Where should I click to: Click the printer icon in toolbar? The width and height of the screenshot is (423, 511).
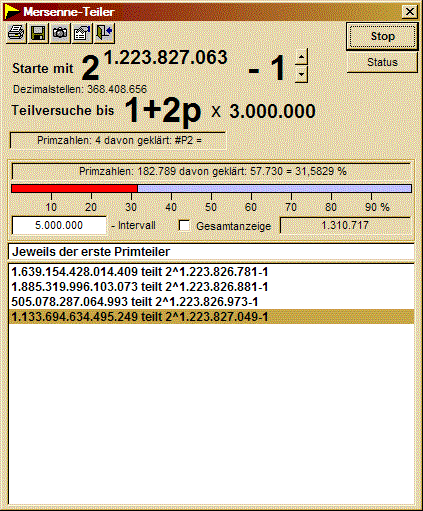pyautogui.click(x=16, y=33)
